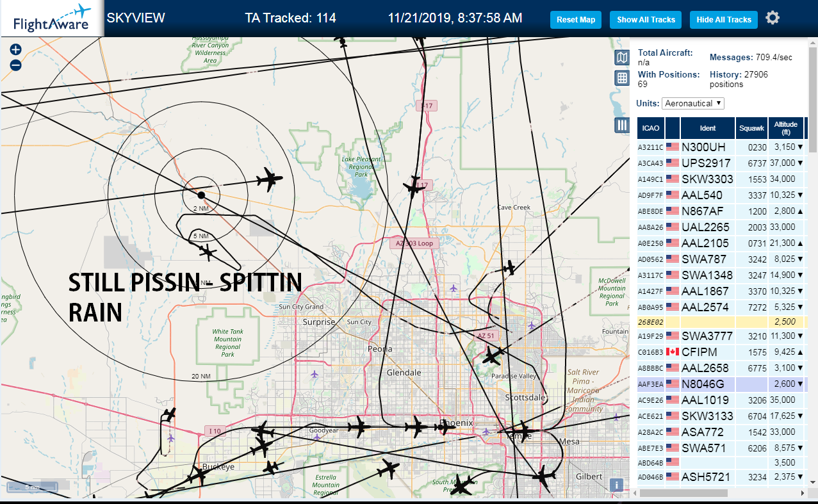Sort table by Squawk column
This screenshot has width=818, height=504.
point(751,128)
